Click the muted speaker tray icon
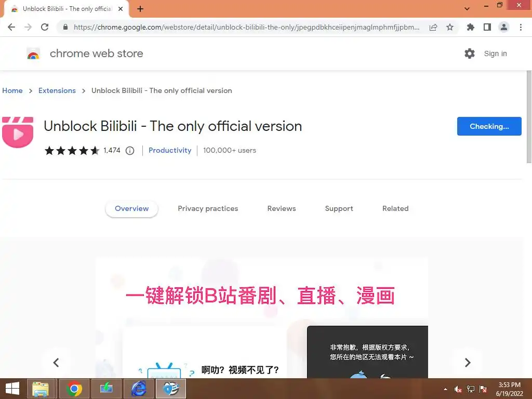This screenshot has width=532, height=399. pos(458,389)
